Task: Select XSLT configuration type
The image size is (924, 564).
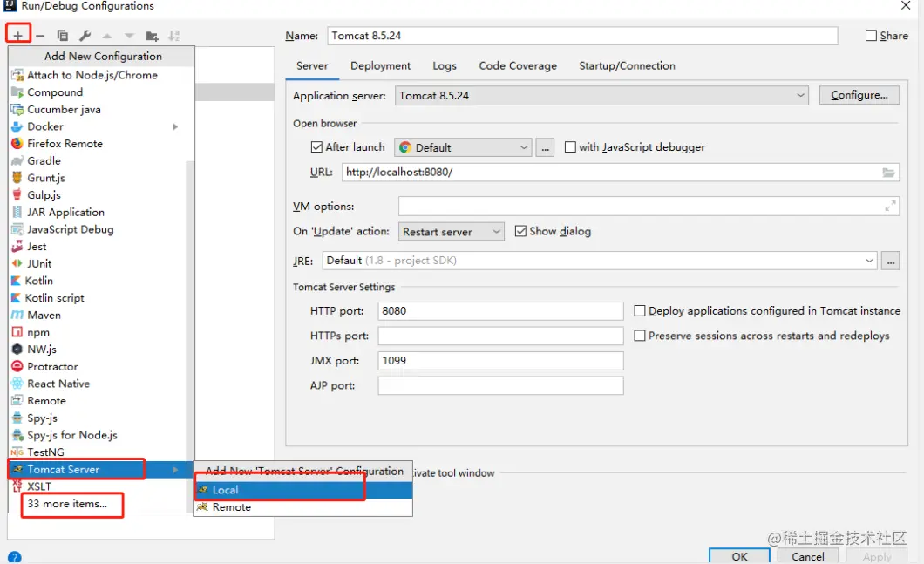Action: 98,486
